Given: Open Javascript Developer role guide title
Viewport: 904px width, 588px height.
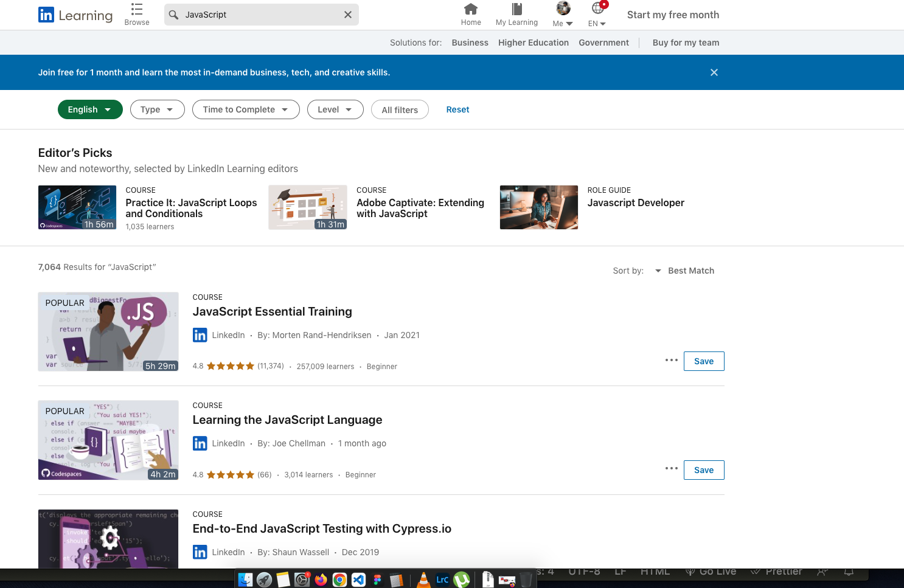Looking at the screenshot, I should [636, 202].
